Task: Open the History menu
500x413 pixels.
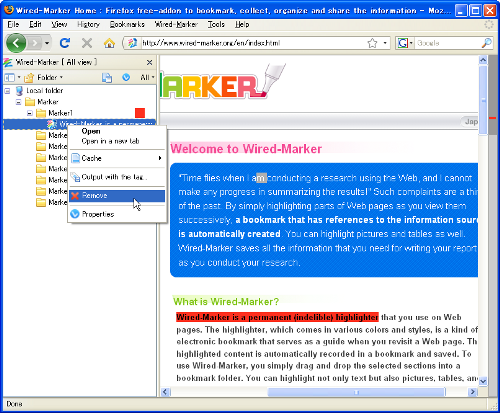Action: point(88,24)
